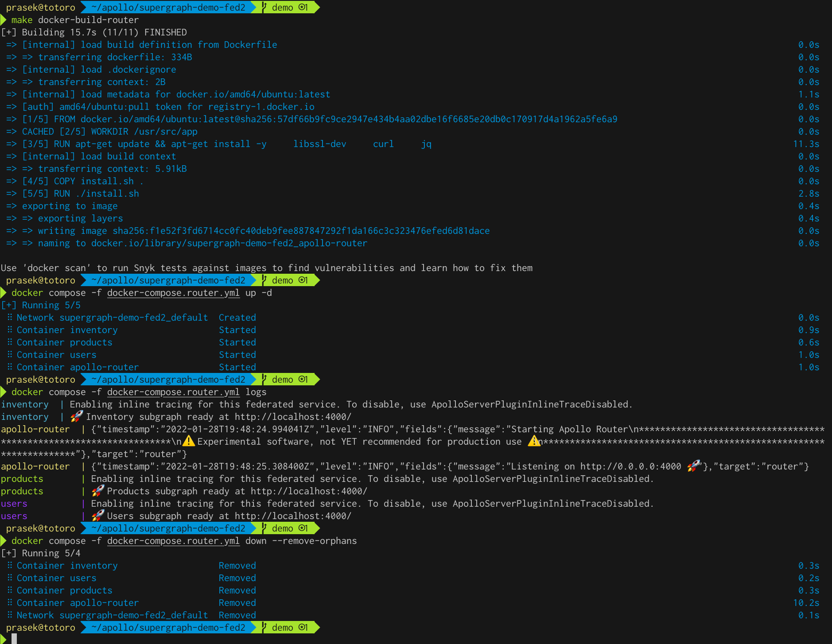Click the rocket emoji before Products subgraph ready
Screen dimensions: 832x644
[x=98, y=491]
